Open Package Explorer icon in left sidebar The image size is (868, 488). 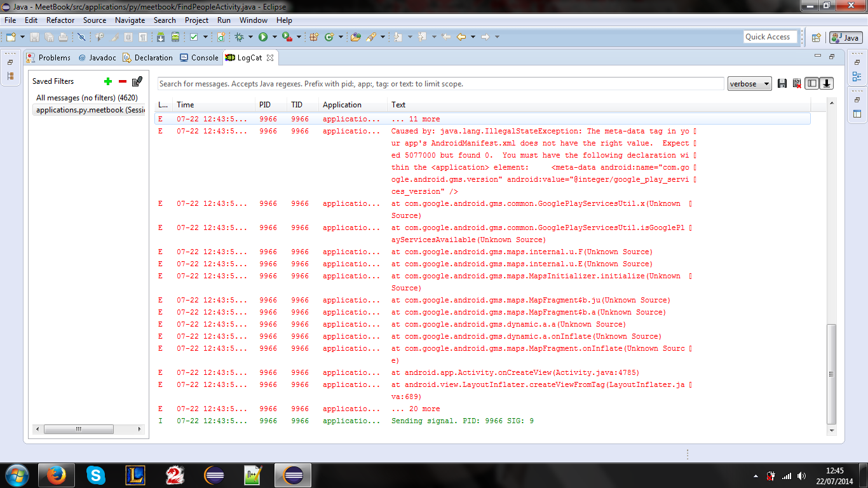pyautogui.click(x=10, y=76)
